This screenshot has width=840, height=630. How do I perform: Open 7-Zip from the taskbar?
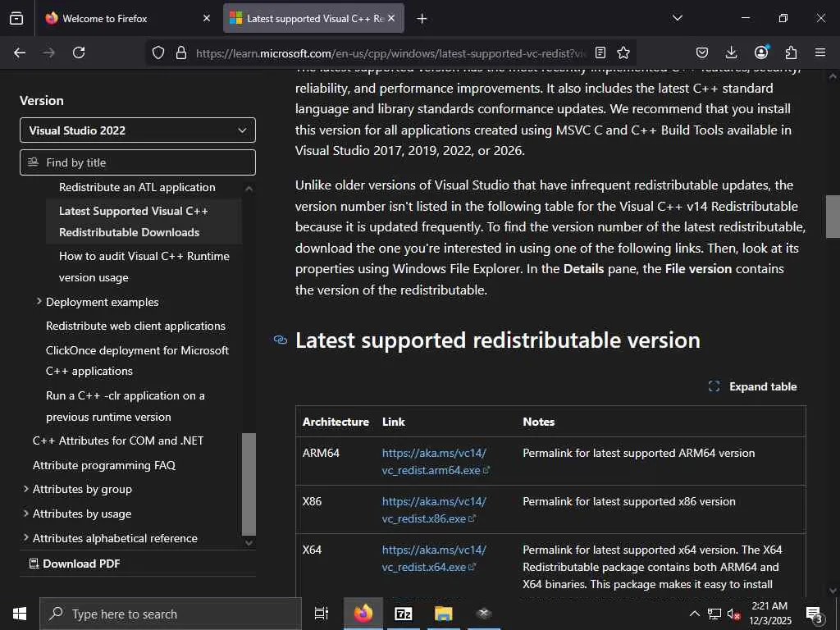tap(403, 614)
